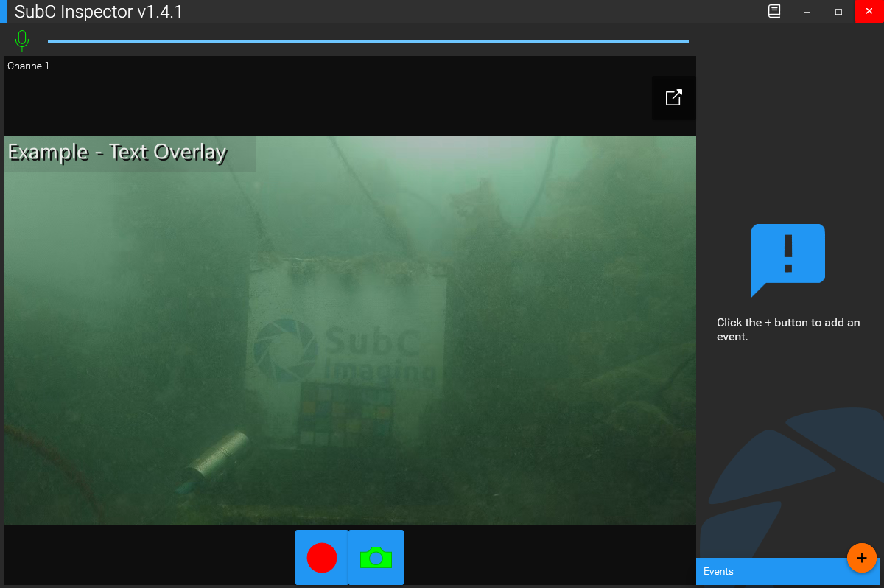
Task: Add a new event with the orange plus button
Action: (x=861, y=558)
